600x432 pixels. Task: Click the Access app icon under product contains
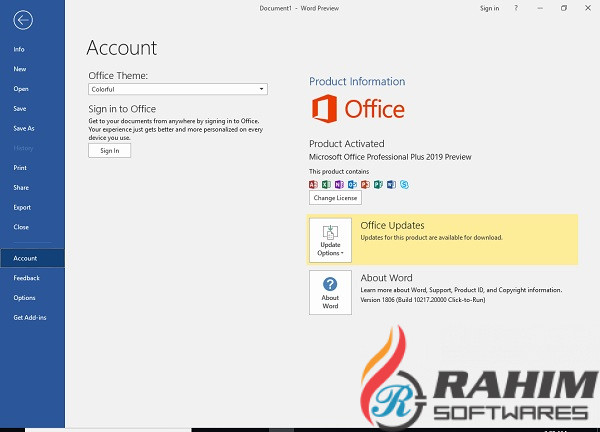(313, 184)
